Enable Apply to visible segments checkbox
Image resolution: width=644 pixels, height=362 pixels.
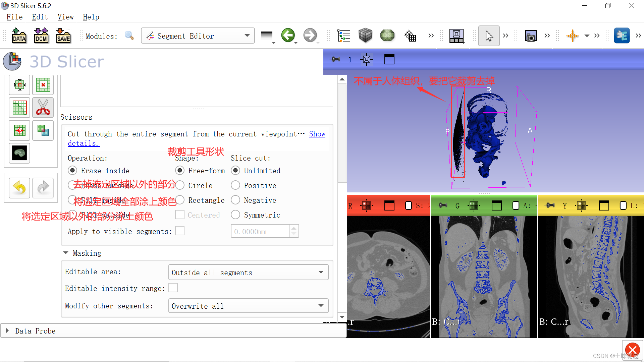[x=180, y=231]
